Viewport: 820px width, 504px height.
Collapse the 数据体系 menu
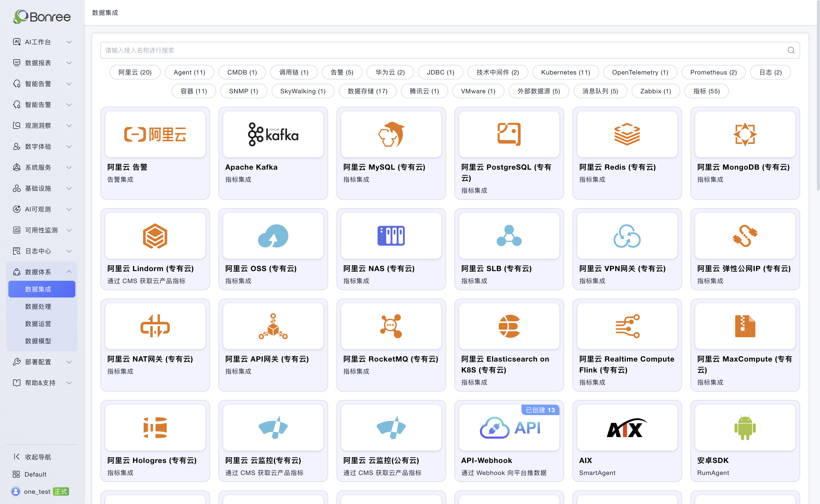42,272
